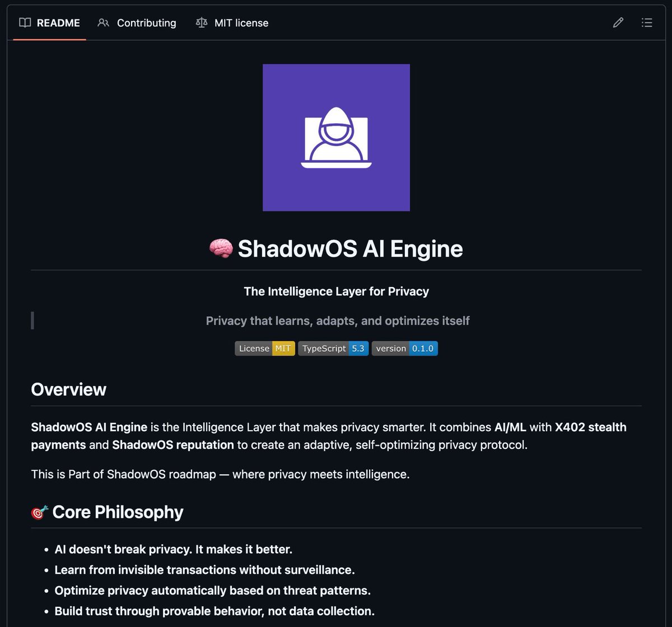Viewport: 672px width, 627px height.
Task: Click the ShadowOS AI Engine title
Action: coord(350,248)
